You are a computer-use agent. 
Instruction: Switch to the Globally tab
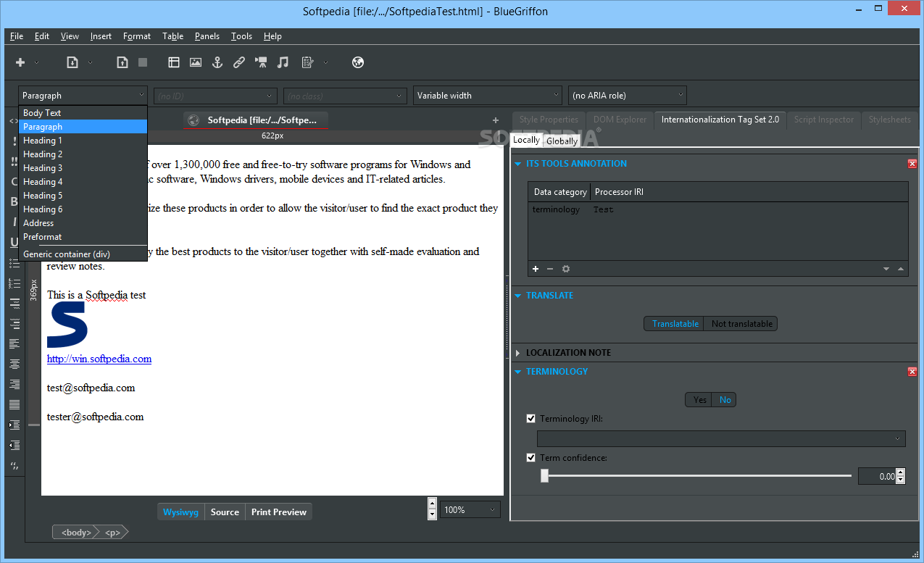pyautogui.click(x=562, y=141)
